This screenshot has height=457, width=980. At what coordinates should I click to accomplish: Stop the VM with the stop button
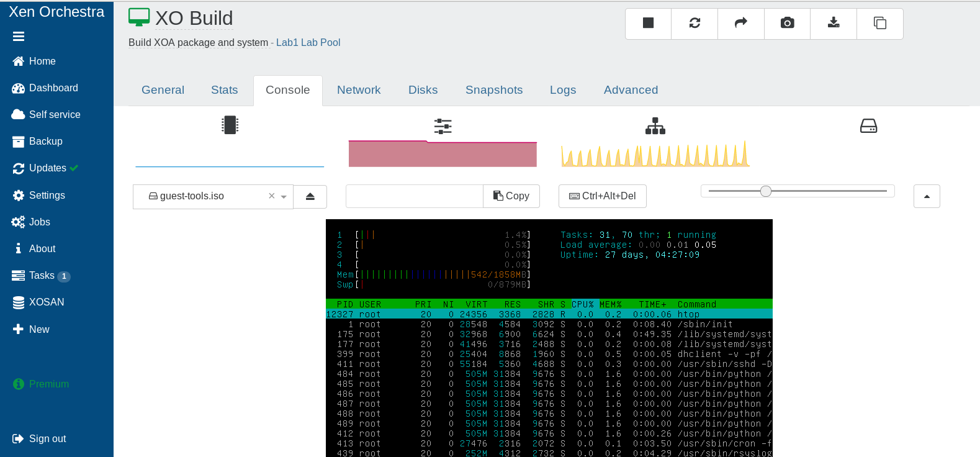pyautogui.click(x=648, y=24)
